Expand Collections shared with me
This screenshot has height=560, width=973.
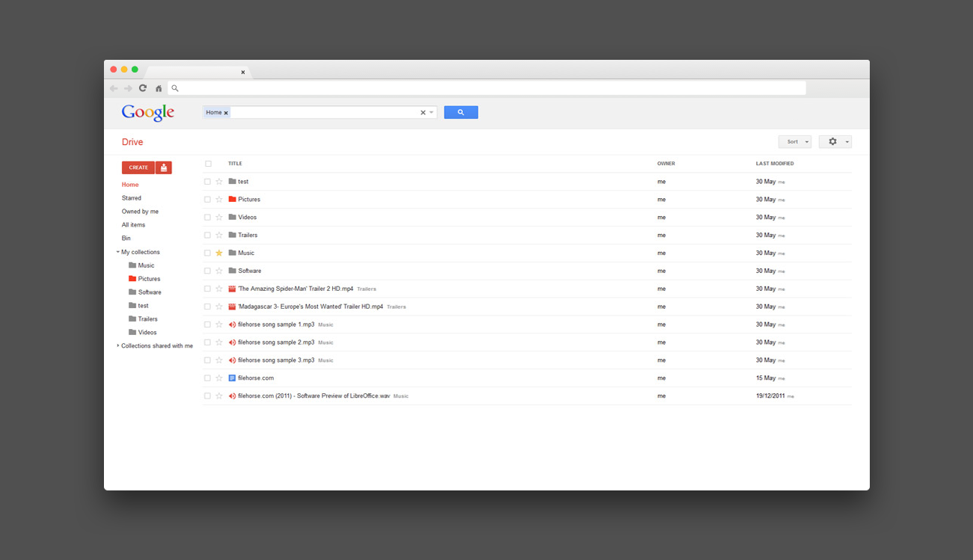117,345
